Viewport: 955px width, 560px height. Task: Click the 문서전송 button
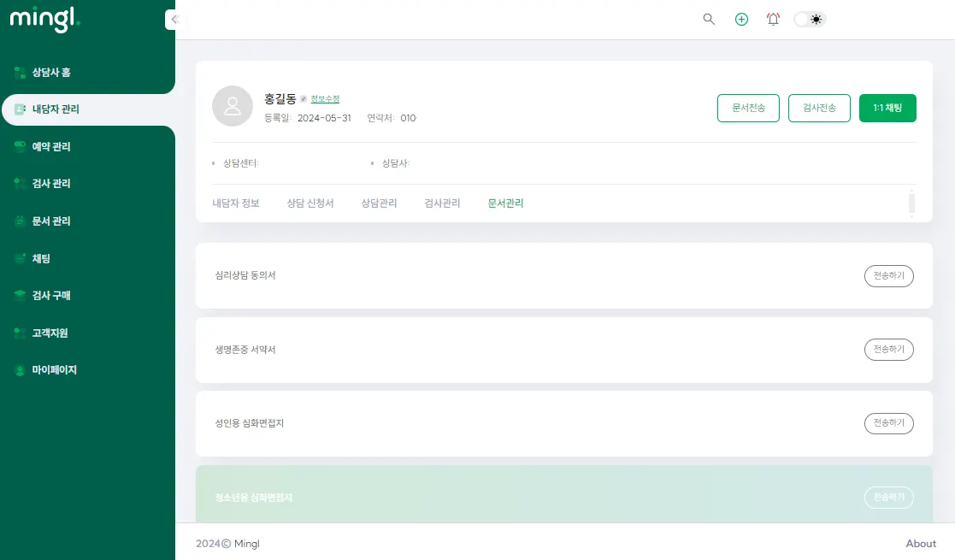tap(748, 109)
